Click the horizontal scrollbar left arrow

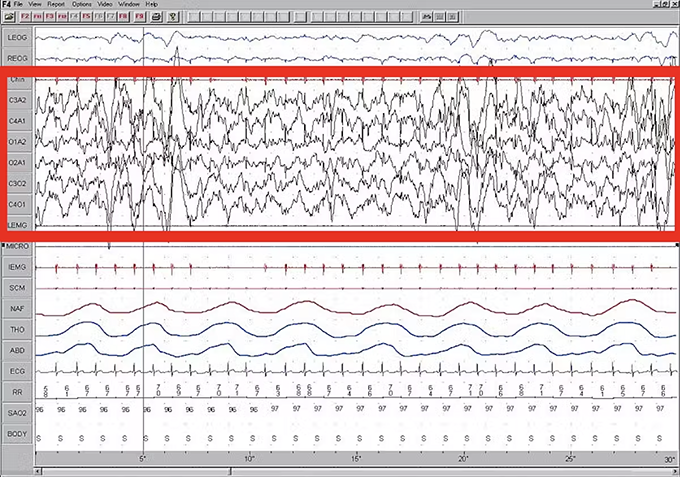40,470
